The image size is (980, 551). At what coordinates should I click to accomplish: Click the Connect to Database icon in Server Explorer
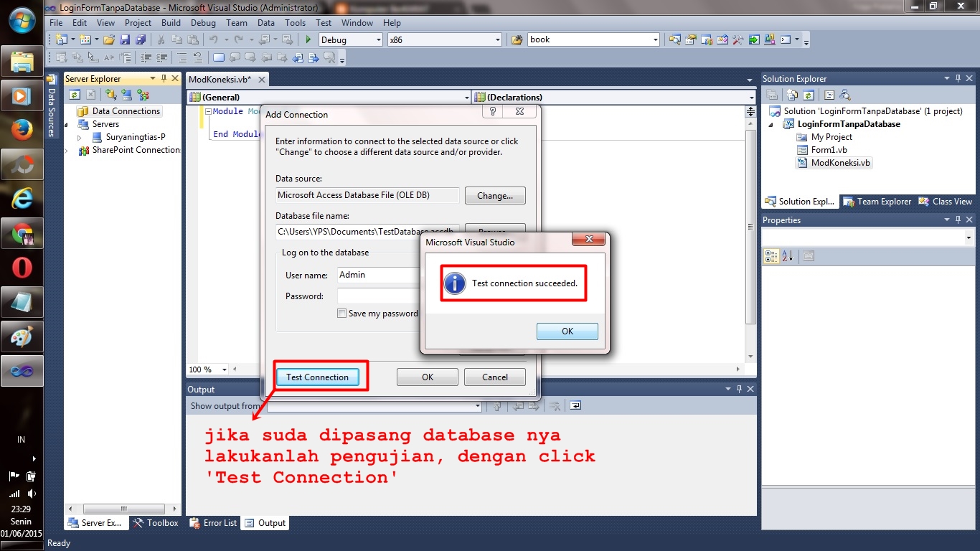click(110, 95)
